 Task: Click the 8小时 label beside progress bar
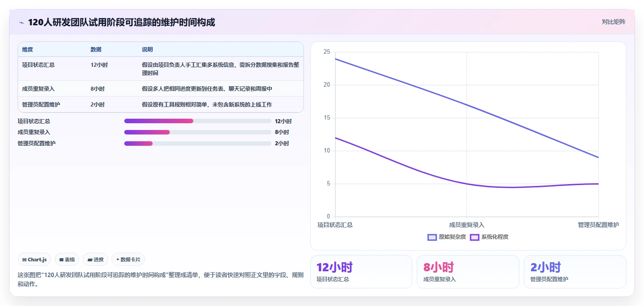(282, 132)
